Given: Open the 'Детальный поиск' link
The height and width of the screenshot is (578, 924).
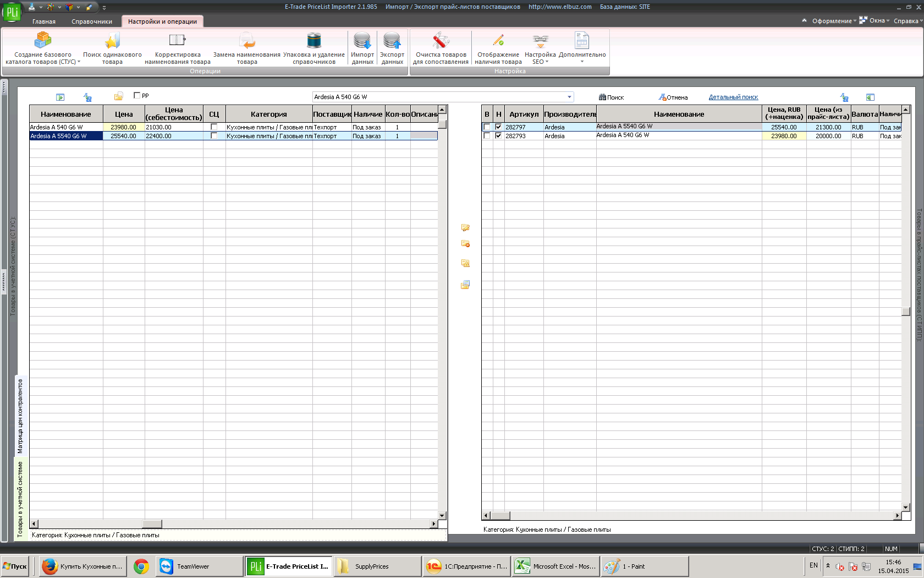Looking at the screenshot, I should [x=733, y=97].
